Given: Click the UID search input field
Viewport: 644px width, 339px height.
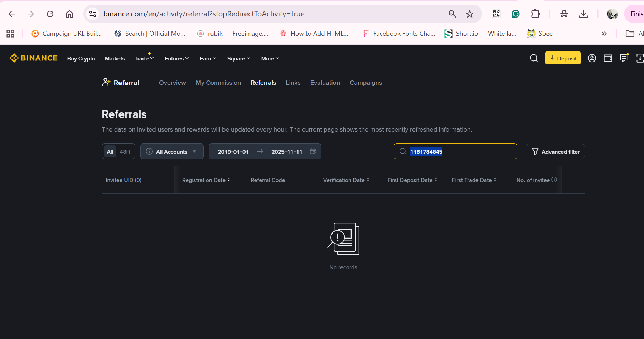Looking at the screenshot, I should point(455,152).
